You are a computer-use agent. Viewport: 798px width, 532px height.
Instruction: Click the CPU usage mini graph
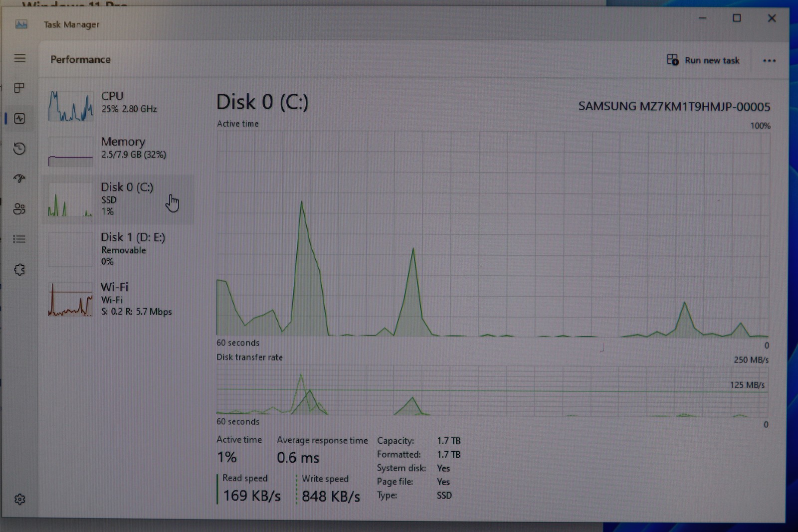point(71,106)
